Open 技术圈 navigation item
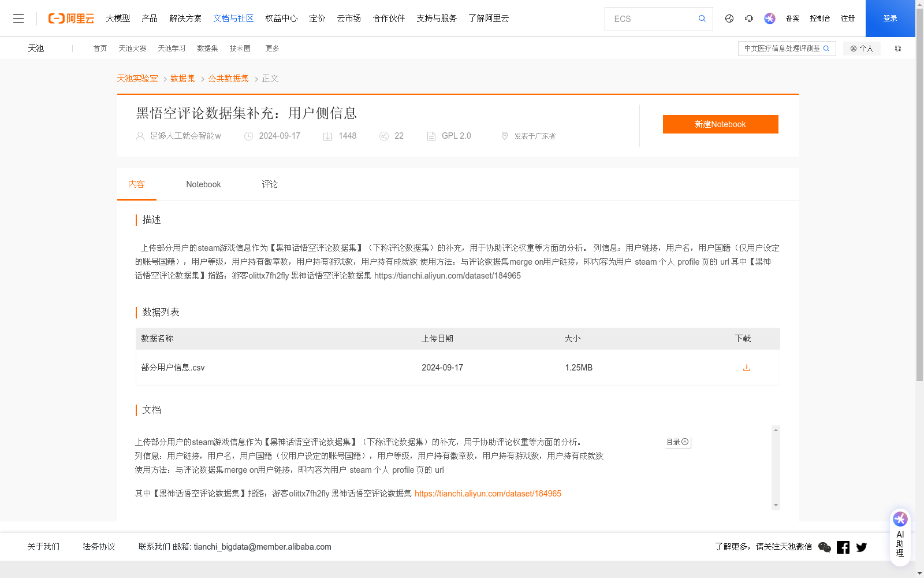The width and height of the screenshot is (924, 578). click(240, 49)
